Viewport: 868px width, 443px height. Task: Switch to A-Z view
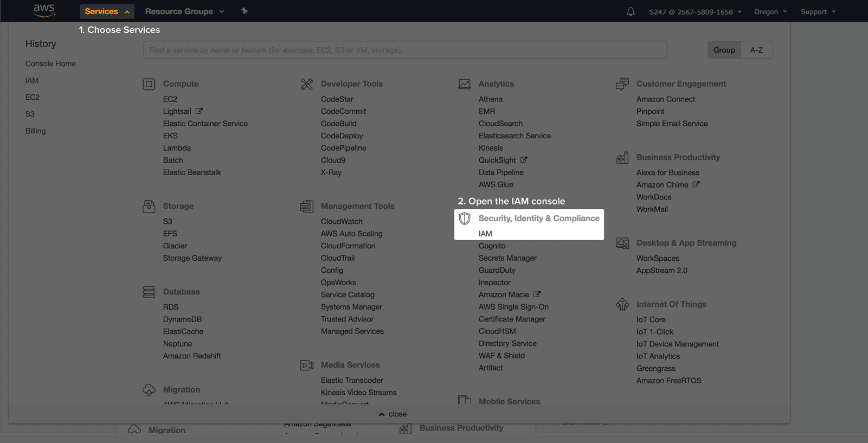pos(757,50)
